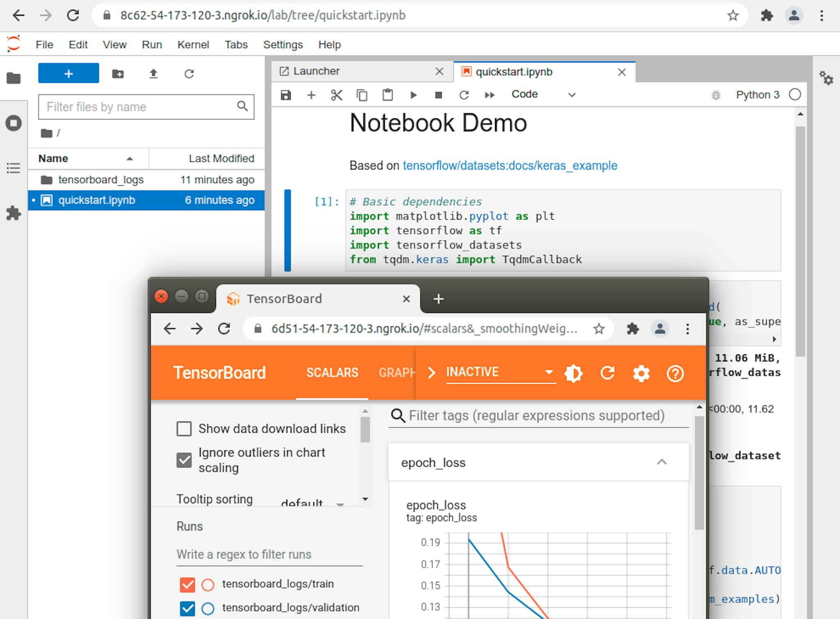This screenshot has height=619, width=840.
Task: Toggle TensorBoard dark mode icon
Action: coord(573,373)
